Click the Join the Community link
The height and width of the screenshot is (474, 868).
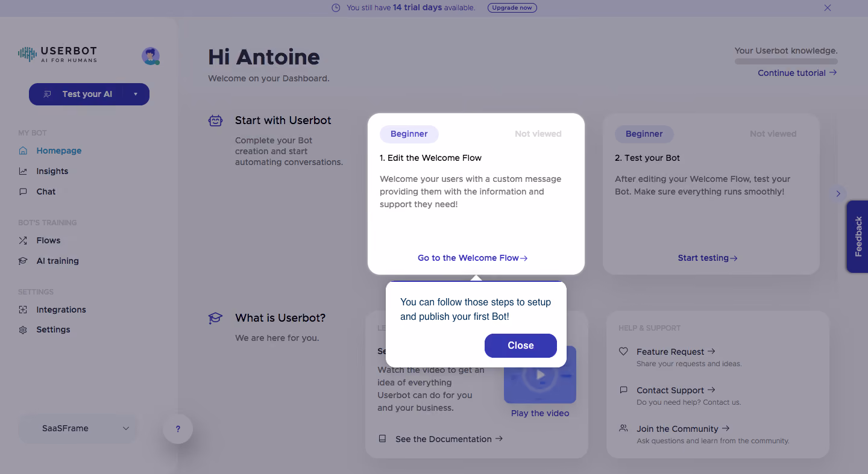tap(683, 428)
